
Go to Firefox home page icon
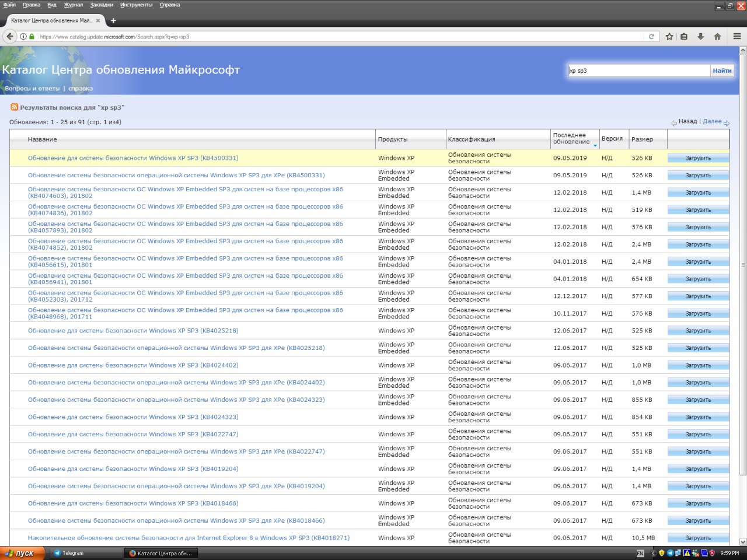coord(717,36)
